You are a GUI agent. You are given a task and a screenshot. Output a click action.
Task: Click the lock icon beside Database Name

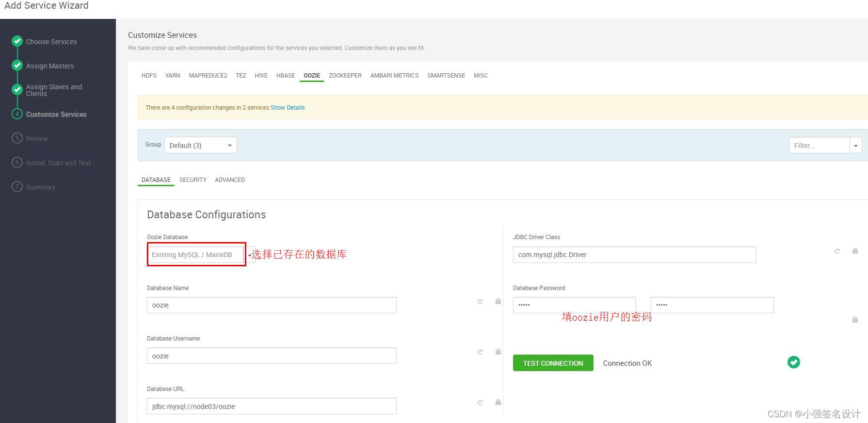(498, 301)
